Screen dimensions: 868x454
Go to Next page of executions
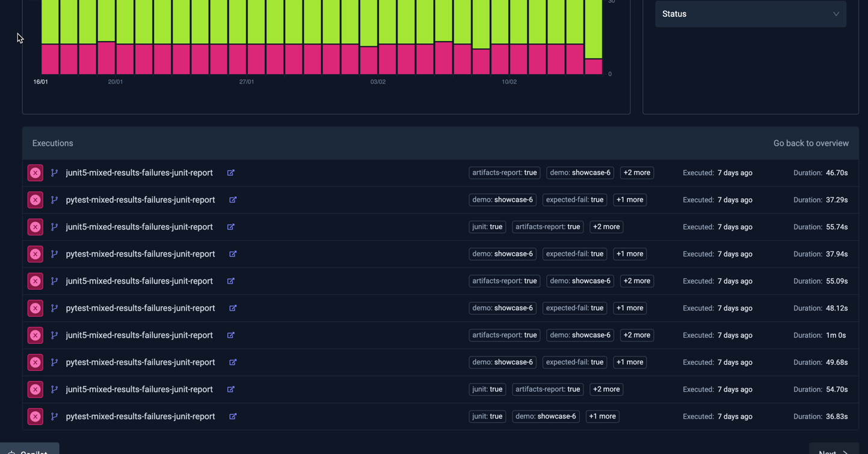tap(833, 450)
